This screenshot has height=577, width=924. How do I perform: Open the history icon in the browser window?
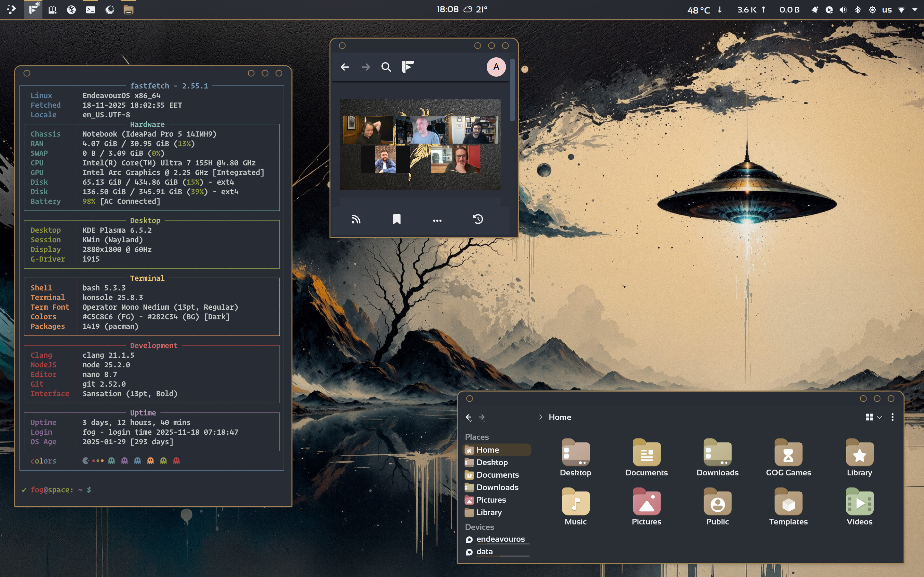tap(478, 220)
